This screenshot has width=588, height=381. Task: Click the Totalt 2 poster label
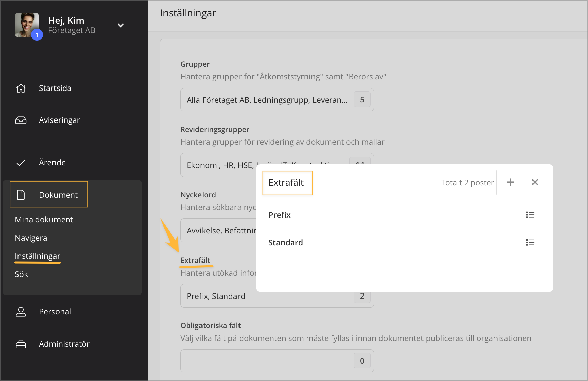coord(467,183)
